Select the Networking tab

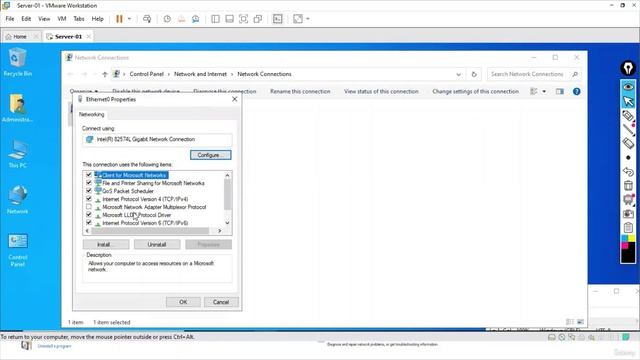coord(91,114)
